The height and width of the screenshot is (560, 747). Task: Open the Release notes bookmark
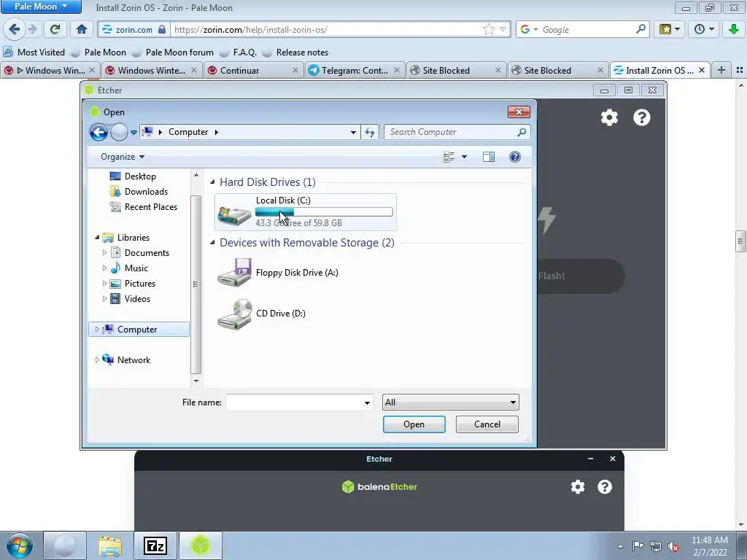[x=296, y=52]
